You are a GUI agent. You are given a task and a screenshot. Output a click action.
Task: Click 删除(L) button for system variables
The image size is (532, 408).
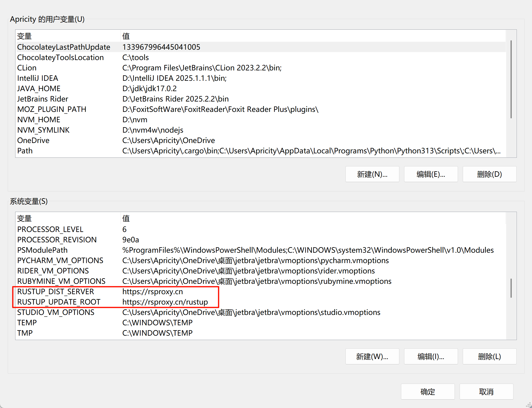pyautogui.click(x=489, y=356)
